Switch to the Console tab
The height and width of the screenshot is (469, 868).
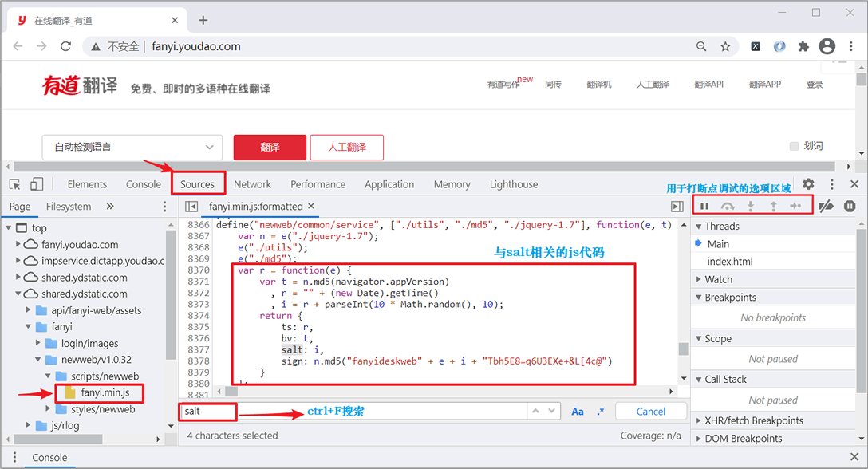click(144, 184)
